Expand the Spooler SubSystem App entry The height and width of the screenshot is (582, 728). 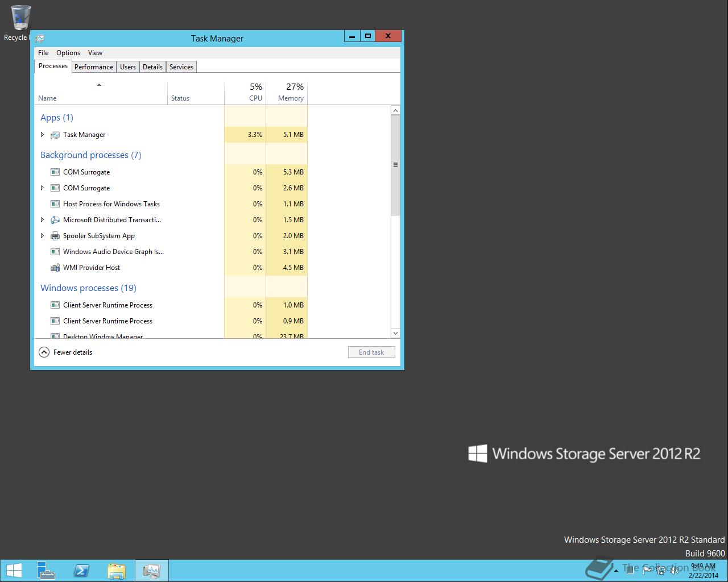pos(42,236)
